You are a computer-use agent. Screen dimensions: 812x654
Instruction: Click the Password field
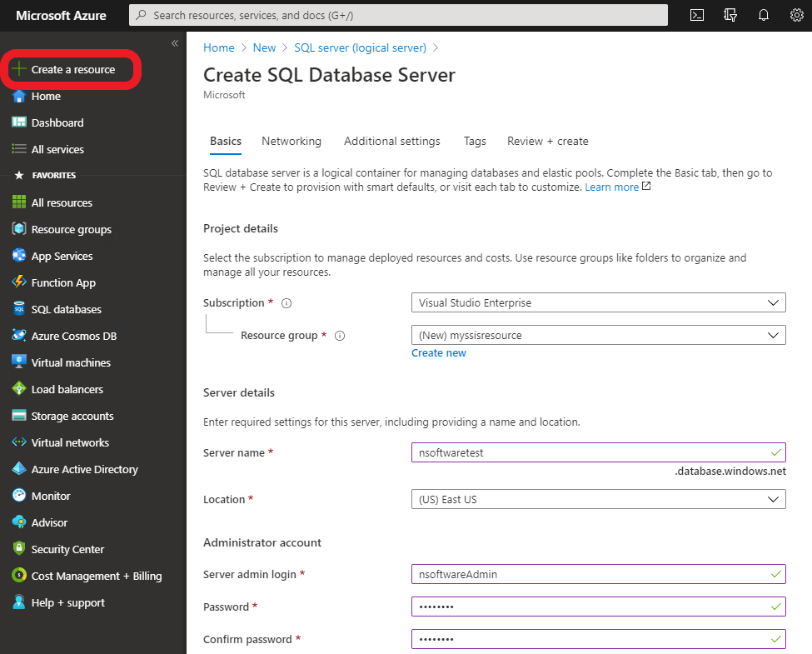[x=599, y=607]
